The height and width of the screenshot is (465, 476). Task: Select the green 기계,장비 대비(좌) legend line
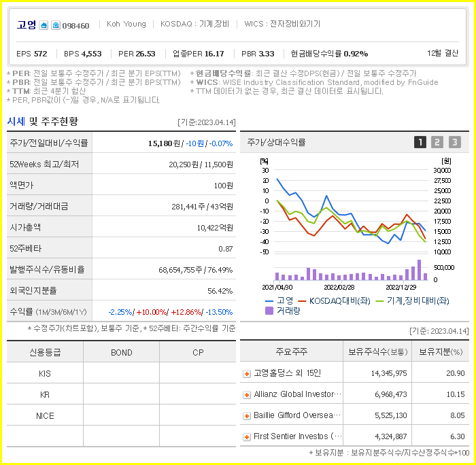point(379,301)
